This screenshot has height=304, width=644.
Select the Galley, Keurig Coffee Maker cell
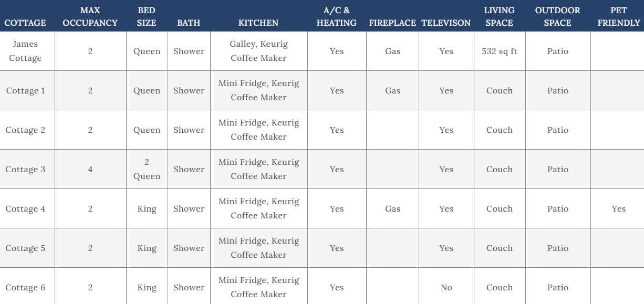click(258, 51)
